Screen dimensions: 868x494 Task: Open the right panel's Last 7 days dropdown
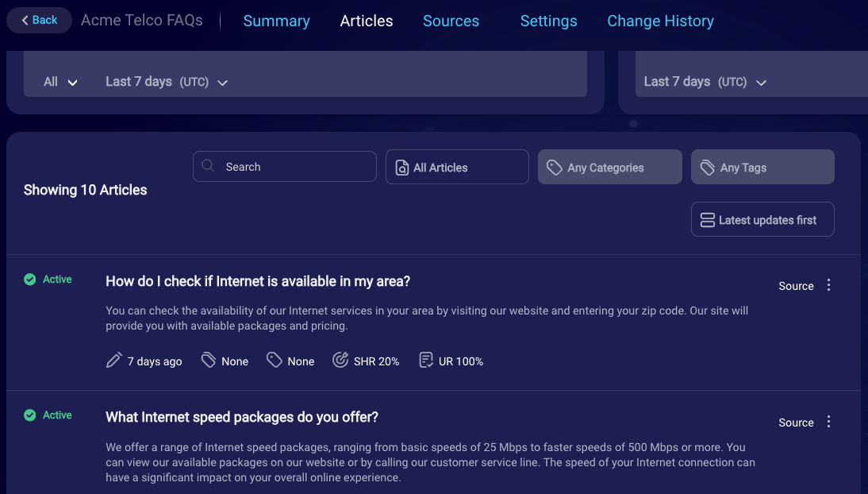click(x=704, y=82)
